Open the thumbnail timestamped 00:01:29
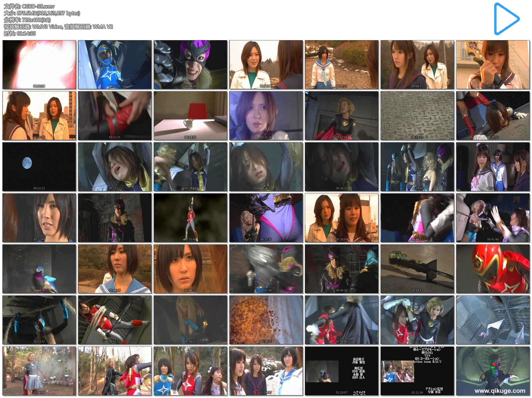532x398 pixels. pyautogui.click(x=39, y=64)
